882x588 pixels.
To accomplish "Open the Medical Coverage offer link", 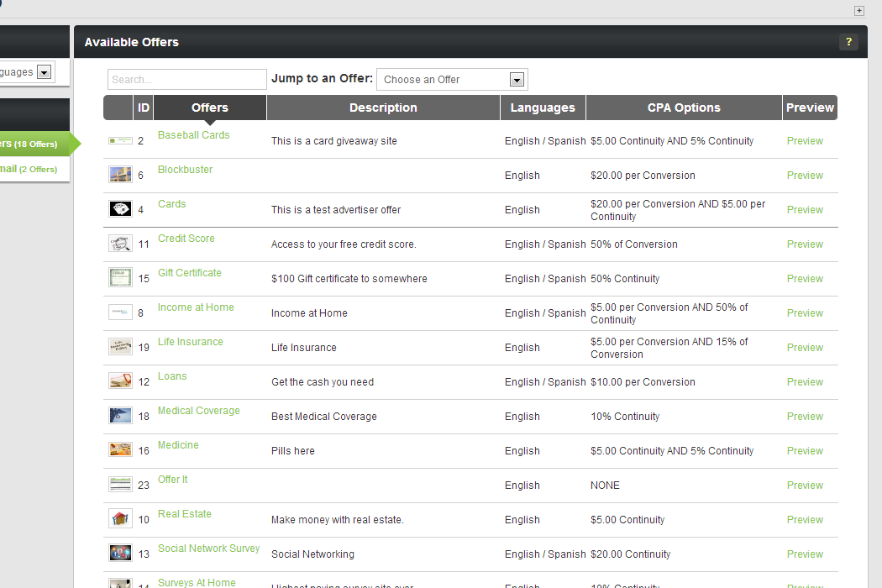I will [199, 411].
